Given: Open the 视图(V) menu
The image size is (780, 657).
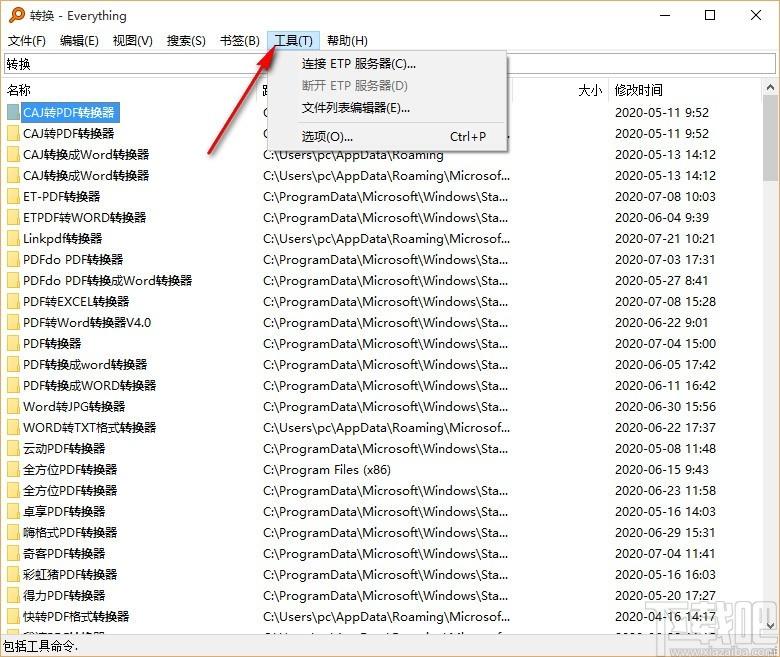Looking at the screenshot, I should tap(133, 41).
